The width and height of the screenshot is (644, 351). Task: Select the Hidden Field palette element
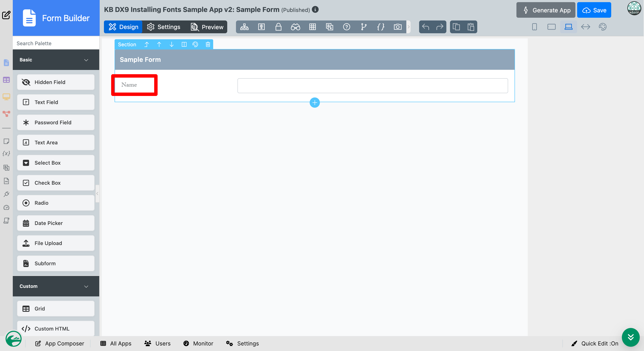56,82
